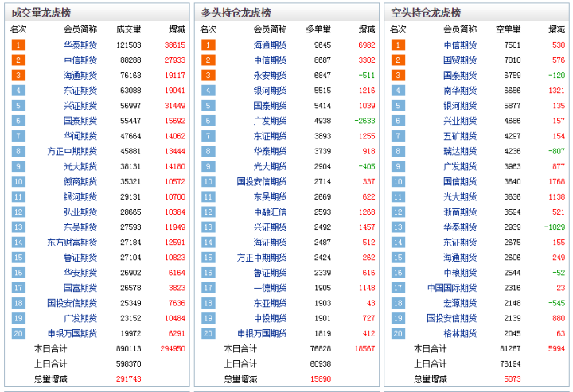Open 宏源期货 member link

(x=460, y=303)
